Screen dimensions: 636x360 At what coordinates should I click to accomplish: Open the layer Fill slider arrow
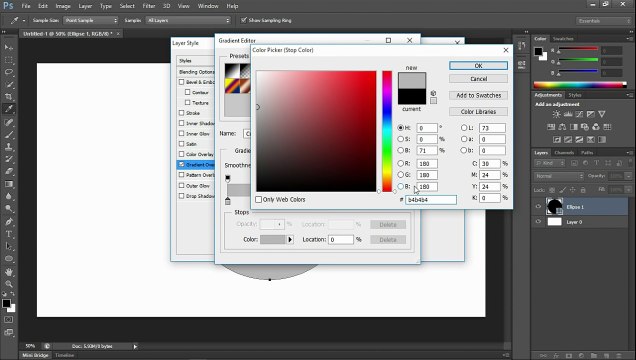[x=628, y=190]
